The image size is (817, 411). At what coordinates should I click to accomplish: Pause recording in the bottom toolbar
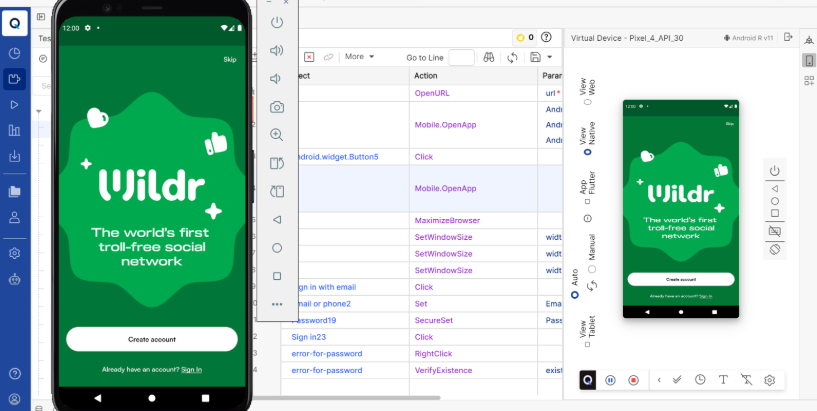click(x=610, y=380)
